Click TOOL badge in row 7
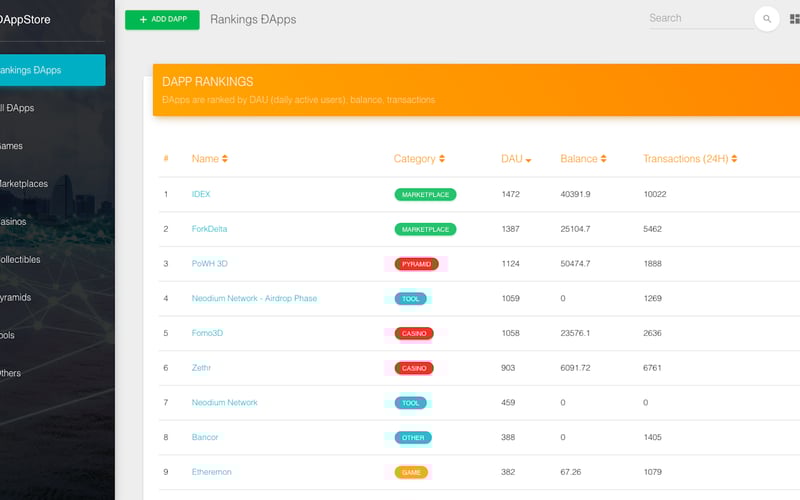The height and width of the screenshot is (500, 800). 410,403
